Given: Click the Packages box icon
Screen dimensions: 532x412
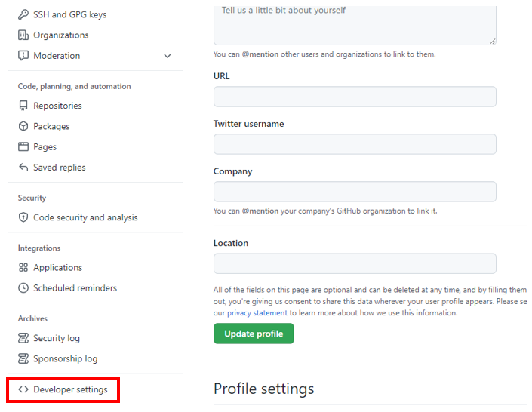Looking at the screenshot, I should point(23,127).
